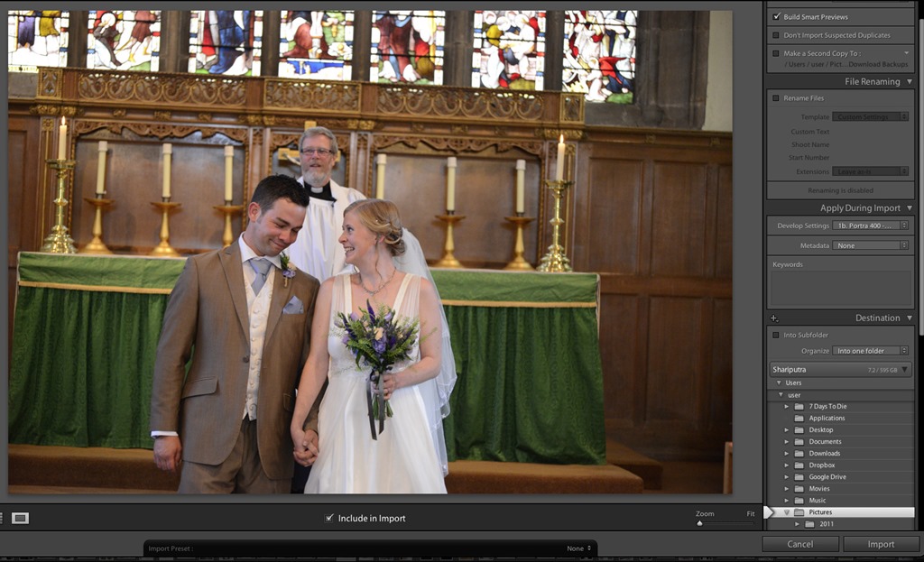Screen dimensions: 924x562
Task: Click the plus icon beside Destination
Action: tap(773, 318)
